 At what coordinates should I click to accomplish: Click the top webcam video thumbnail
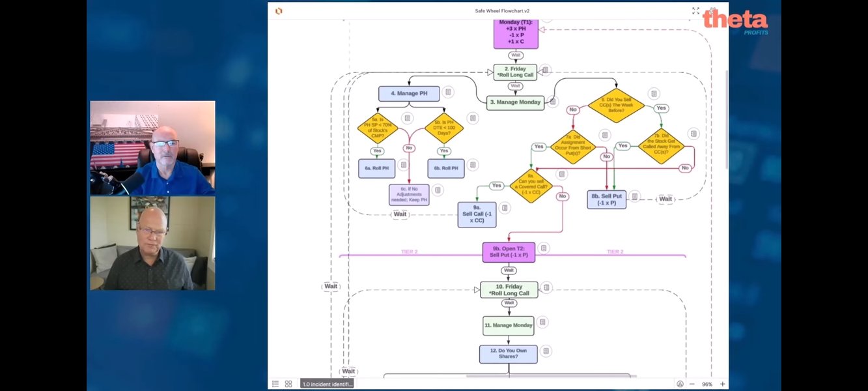[x=152, y=147]
